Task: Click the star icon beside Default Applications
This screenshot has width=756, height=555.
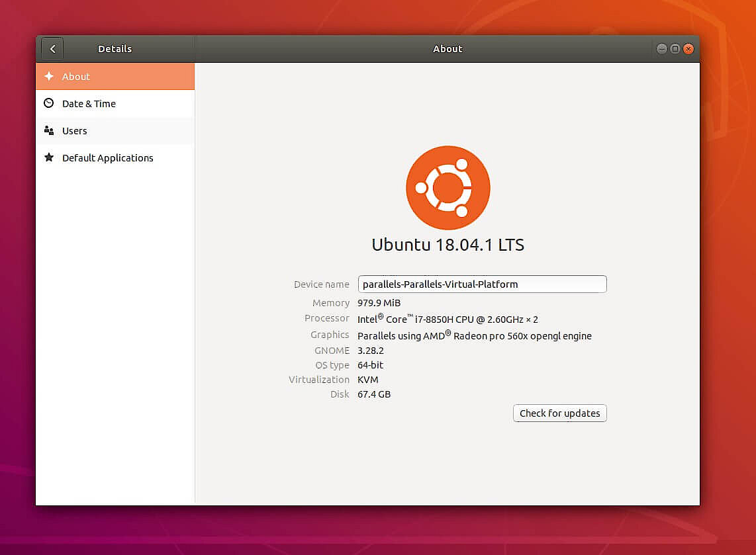Action: 49,158
